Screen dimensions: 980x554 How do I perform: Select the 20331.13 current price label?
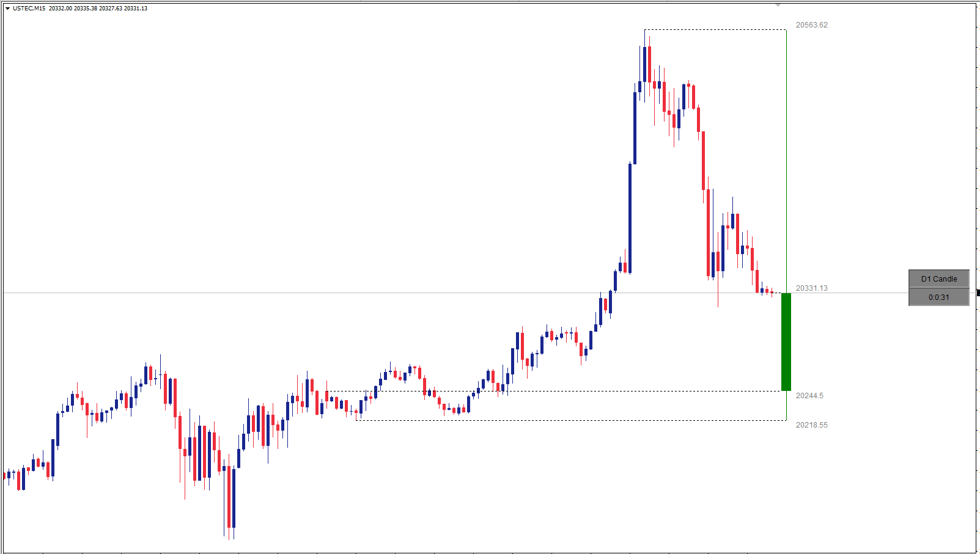pyautogui.click(x=811, y=288)
